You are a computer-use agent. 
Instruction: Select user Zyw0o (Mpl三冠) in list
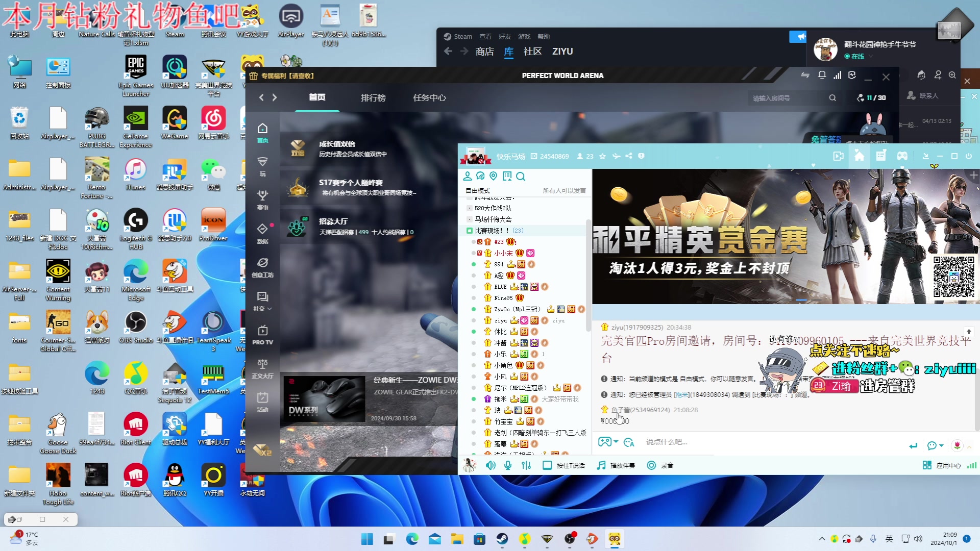pyautogui.click(x=517, y=309)
